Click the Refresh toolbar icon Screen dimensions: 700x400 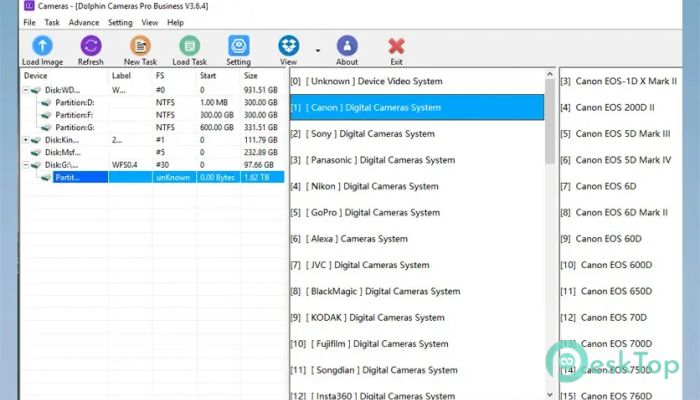coord(91,46)
